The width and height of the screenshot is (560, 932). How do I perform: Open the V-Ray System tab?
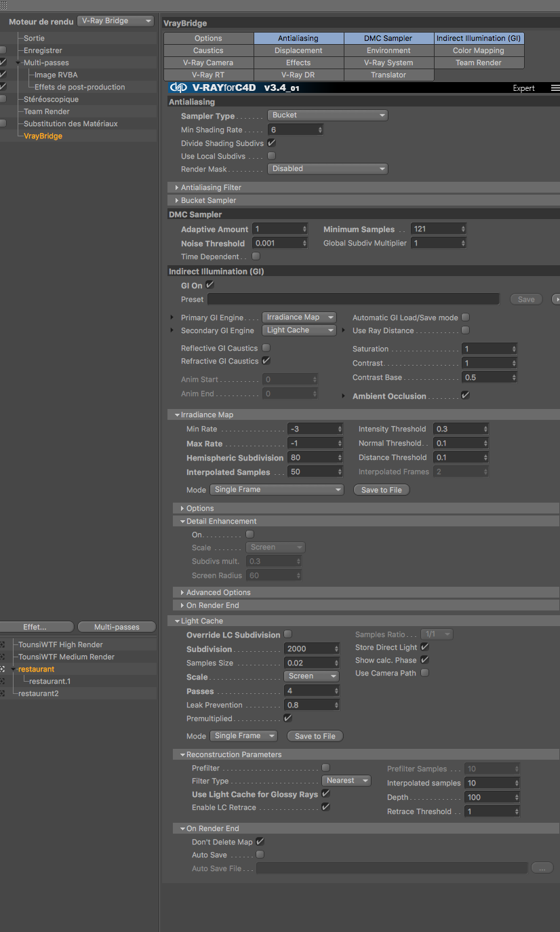point(388,63)
